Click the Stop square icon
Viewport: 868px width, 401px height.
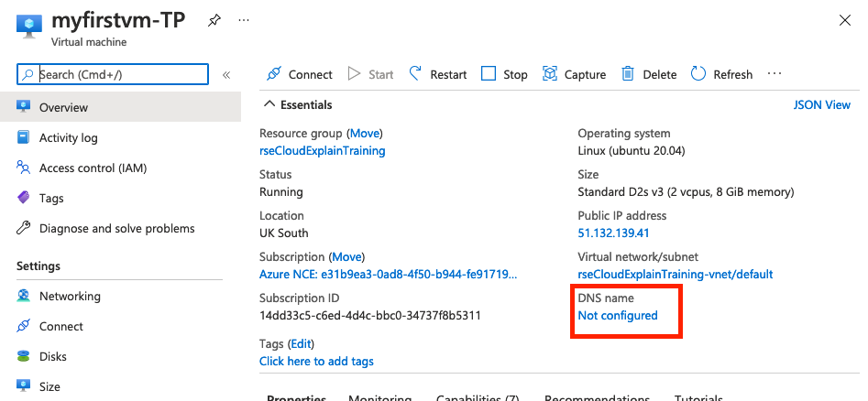pos(489,73)
